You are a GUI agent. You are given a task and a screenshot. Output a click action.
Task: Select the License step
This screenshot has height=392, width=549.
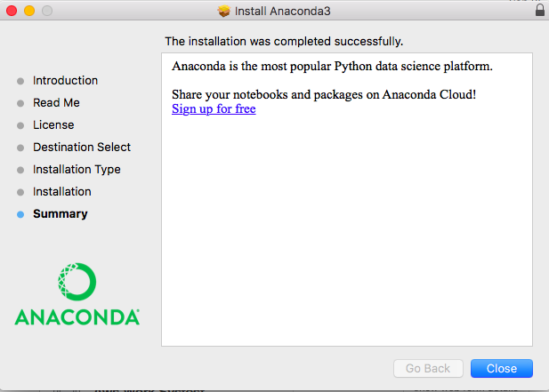[53, 124]
